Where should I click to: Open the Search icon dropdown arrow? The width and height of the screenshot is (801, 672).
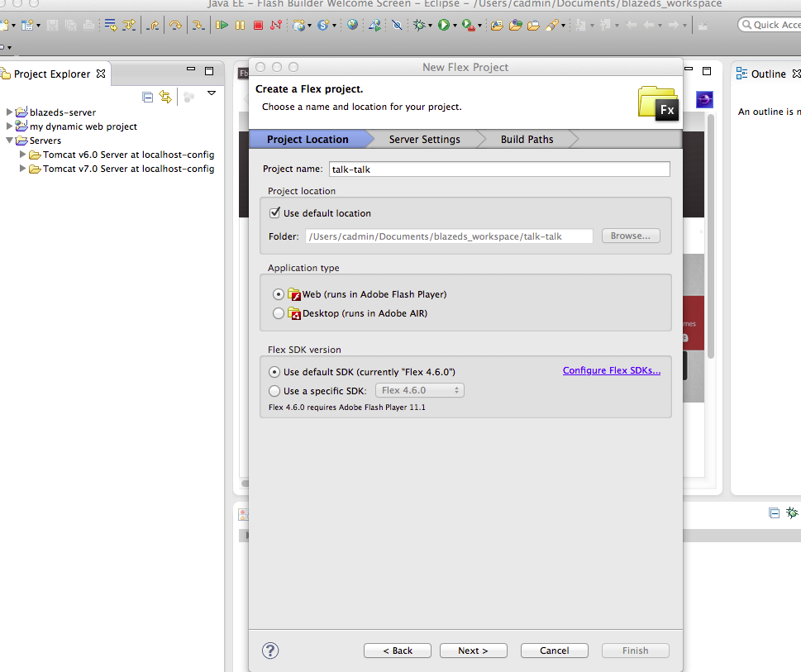coord(564,25)
